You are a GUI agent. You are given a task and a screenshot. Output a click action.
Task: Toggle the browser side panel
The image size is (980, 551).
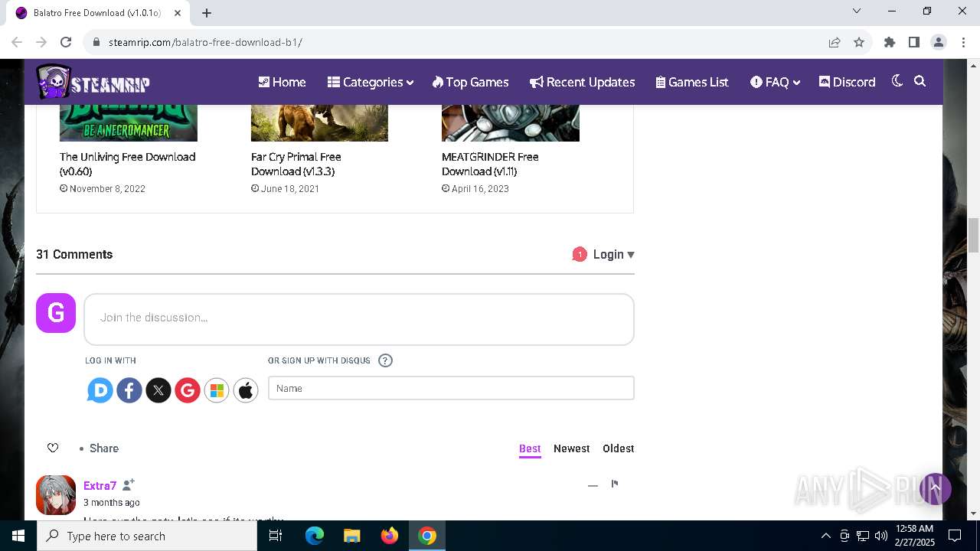914,42
